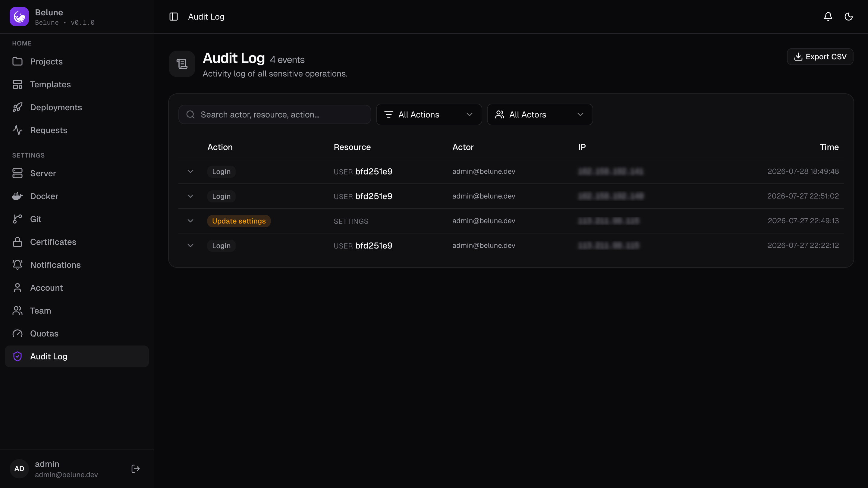Open Notifications settings page
Viewport: 868px width, 488px height.
click(x=77, y=265)
